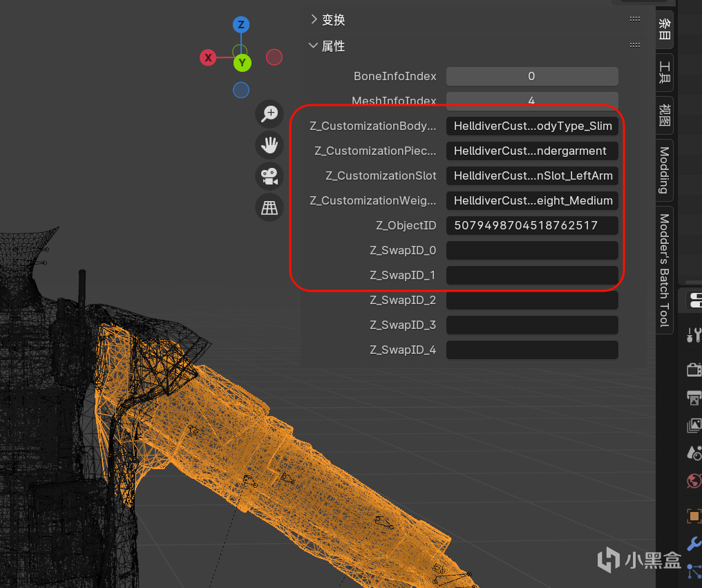Click the pan view hand icon
Image resolution: width=702 pixels, height=588 pixels.
pyautogui.click(x=269, y=145)
